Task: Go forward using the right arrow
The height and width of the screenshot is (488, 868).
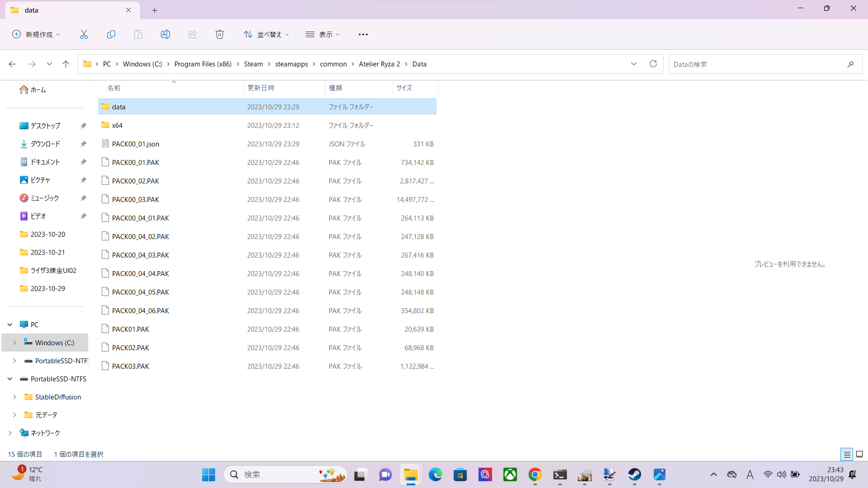Action: coord(32,64)
